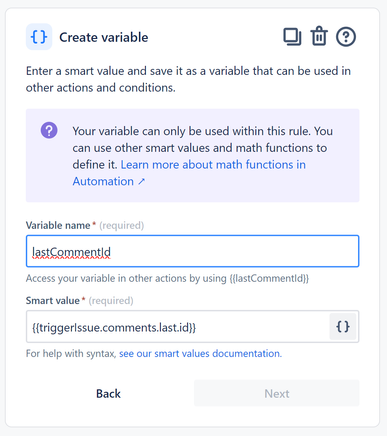Open smart value picker braces button
This screenshot has width=387, height=436.
(x=343, y=326)
